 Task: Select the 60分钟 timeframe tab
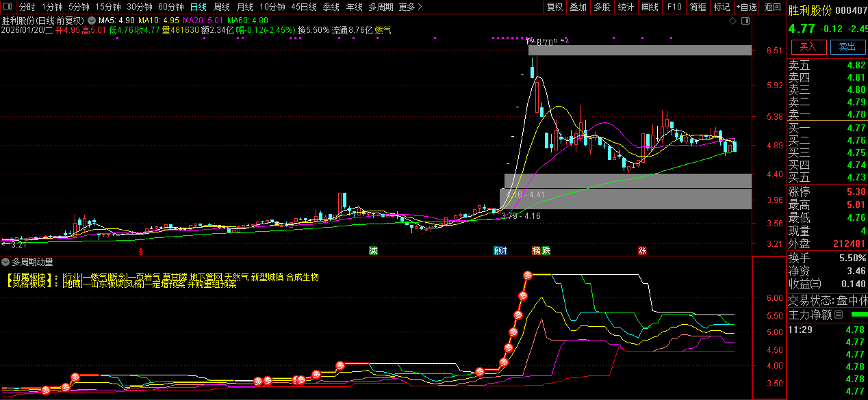[170, 7]
